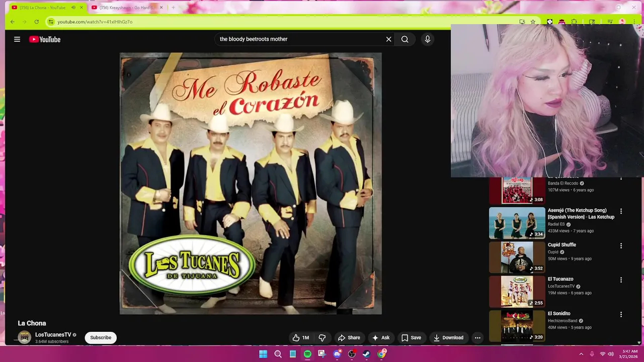This screenshot has height=362, width=644.
Task: Bookmark this page with star icon
Action: (533, 22)
